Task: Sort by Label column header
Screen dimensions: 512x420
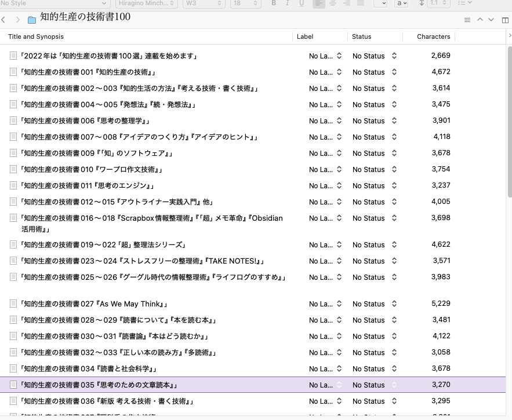Action: tap(305, 36)
